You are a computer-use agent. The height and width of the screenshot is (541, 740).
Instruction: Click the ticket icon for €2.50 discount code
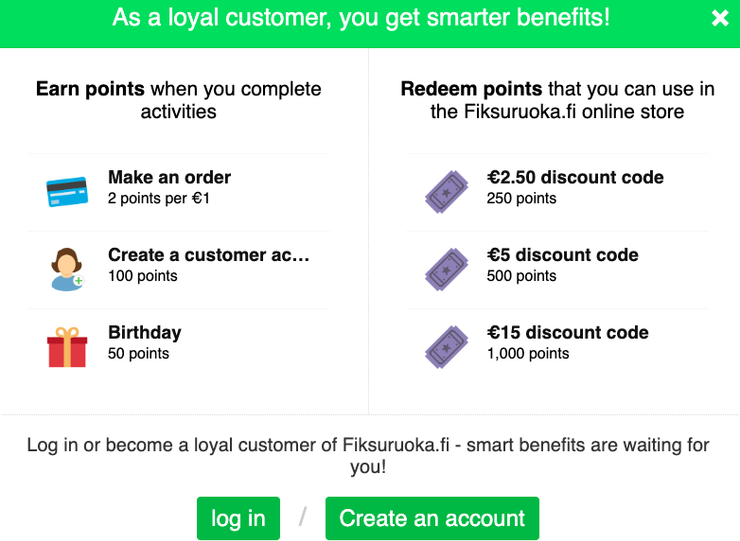pyautogui.click(x=446, y=189)
